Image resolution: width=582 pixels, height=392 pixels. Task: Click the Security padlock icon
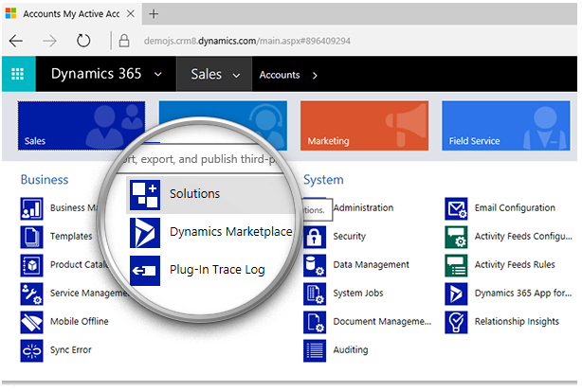point(315,237)
